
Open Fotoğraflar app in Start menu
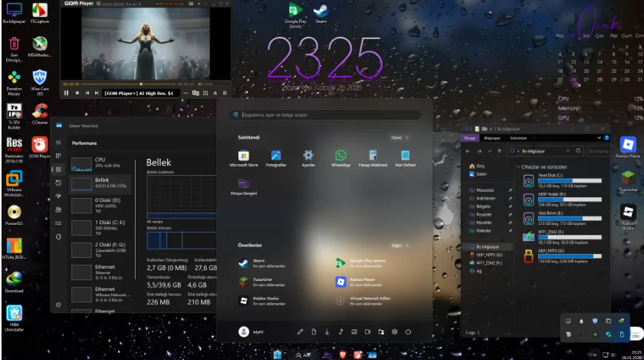276,158
